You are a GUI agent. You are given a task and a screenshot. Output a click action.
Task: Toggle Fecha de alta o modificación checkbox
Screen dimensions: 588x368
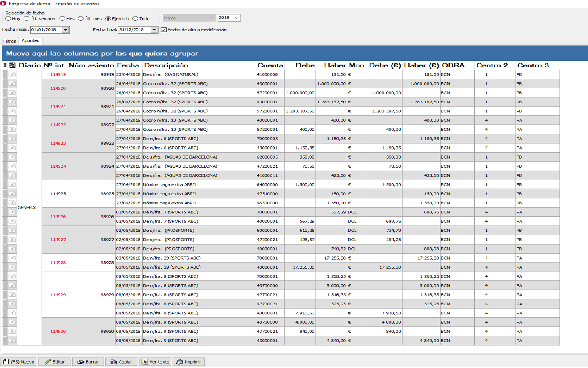pyautogui.click(x=164, y=30)
